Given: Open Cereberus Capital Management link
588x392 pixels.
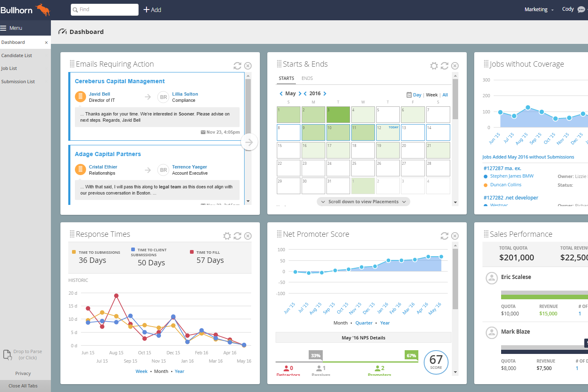Looking at the screenshot, I should coord(120,81).
